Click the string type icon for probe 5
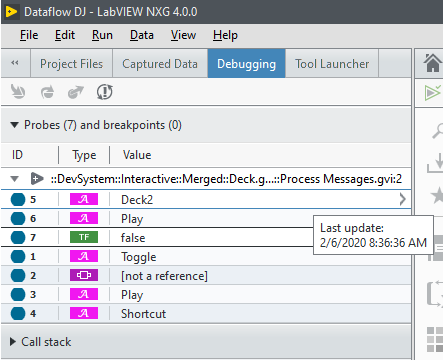 (84, 199)
